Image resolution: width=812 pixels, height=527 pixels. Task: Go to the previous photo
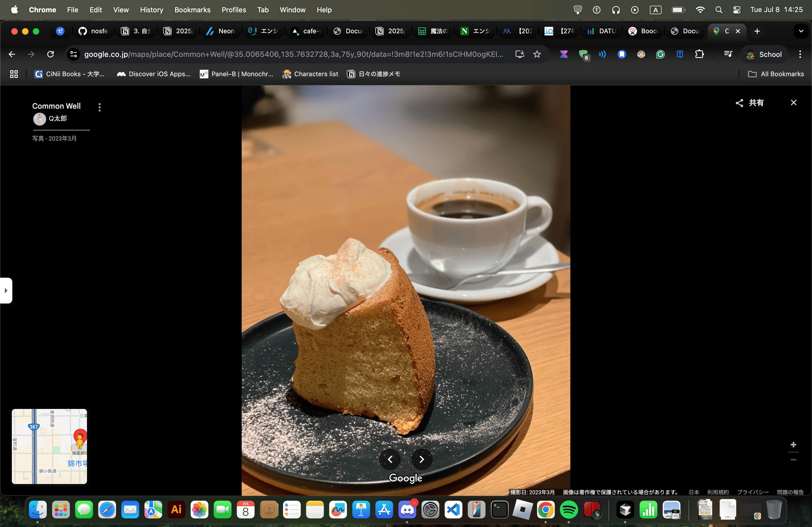390,459
